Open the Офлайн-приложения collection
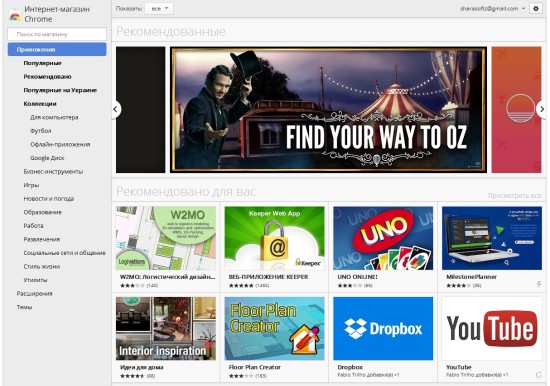The height and width of the screenshot is (386, 550). pyautogui.click(x=60, y=145)
